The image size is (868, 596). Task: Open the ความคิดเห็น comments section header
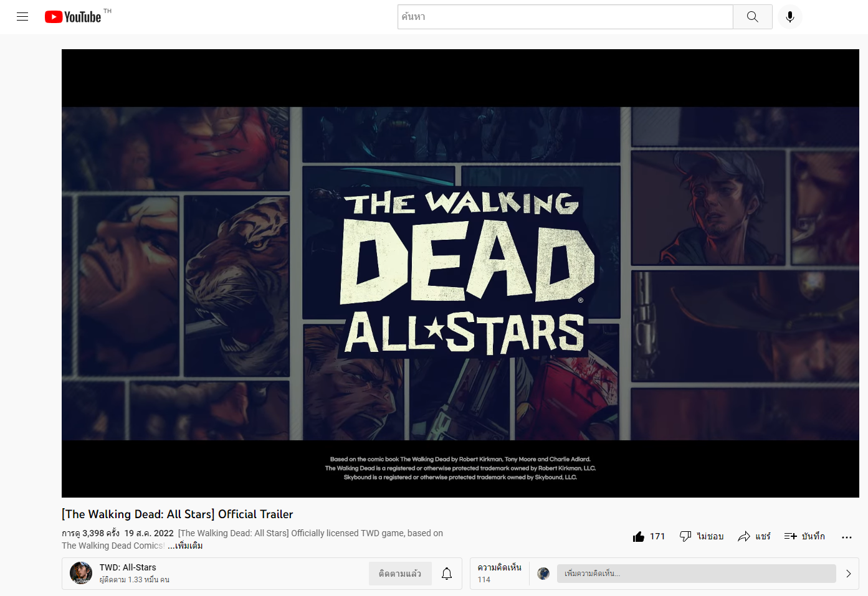click(499, 567)
